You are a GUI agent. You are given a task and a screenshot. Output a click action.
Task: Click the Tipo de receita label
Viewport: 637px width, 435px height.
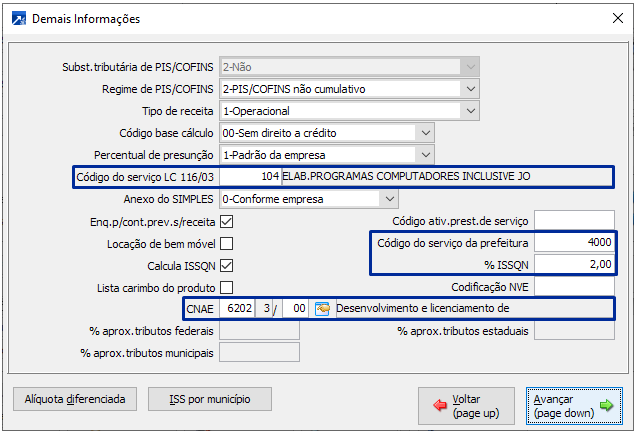click(x=178, y=111)
